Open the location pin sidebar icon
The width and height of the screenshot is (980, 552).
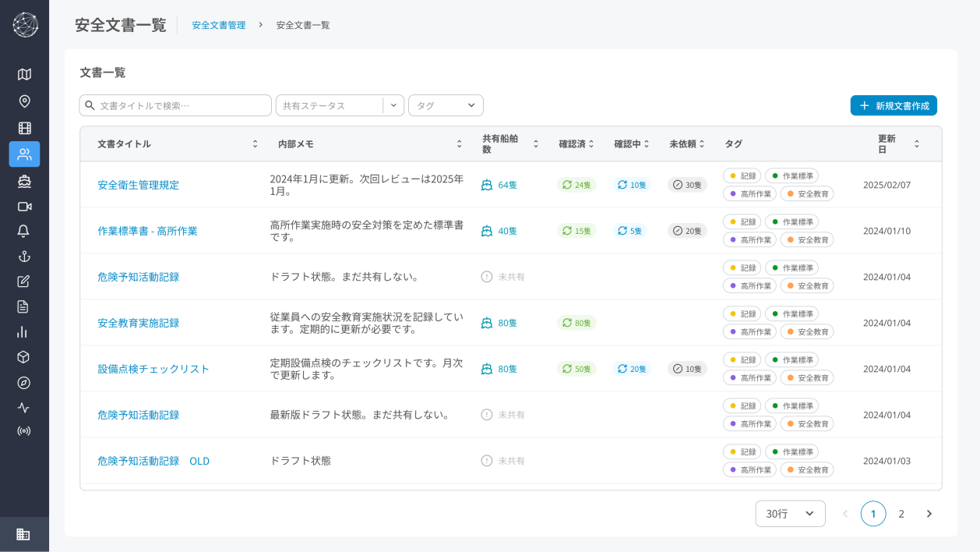pyautogui.click(x=24, y=101)
